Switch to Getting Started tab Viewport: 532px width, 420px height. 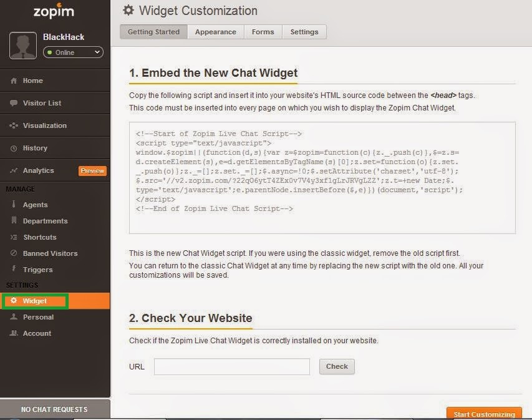pyautogui.click(x=153, y=32)
